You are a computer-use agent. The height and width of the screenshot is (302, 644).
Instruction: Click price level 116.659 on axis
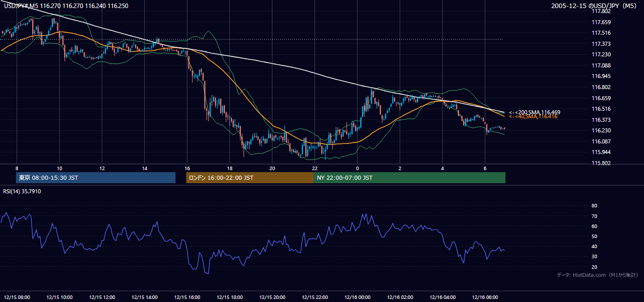click(x=601, y=98)
